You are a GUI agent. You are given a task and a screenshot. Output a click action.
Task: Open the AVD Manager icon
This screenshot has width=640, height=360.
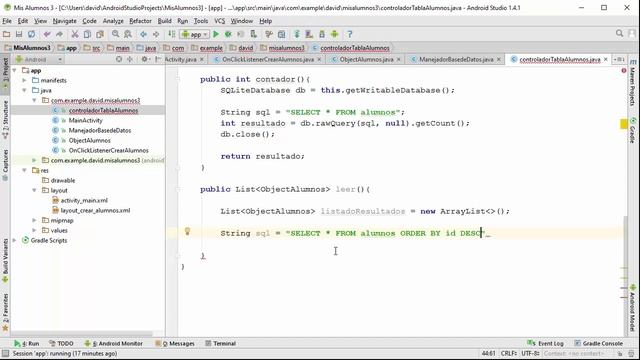coord(309,34)
